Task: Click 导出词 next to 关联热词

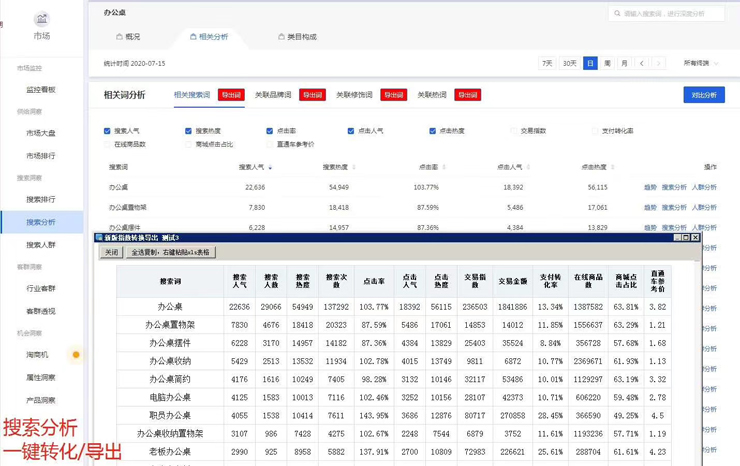Action: click(x=468, y=95)
